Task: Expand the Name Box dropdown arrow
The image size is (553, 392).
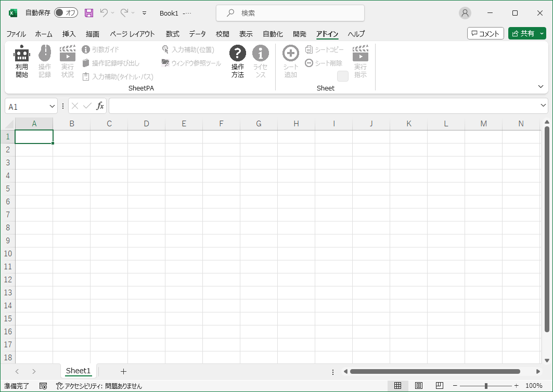Action: click(x=52, y=106)
